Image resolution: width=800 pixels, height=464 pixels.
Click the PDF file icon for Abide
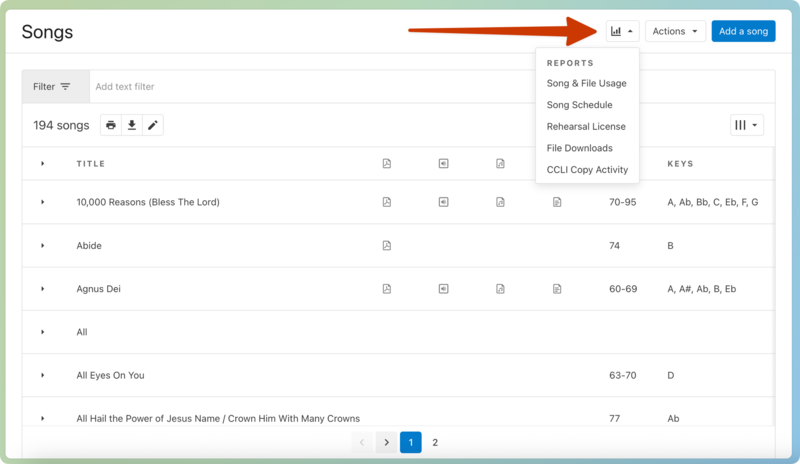coord(387,245)
